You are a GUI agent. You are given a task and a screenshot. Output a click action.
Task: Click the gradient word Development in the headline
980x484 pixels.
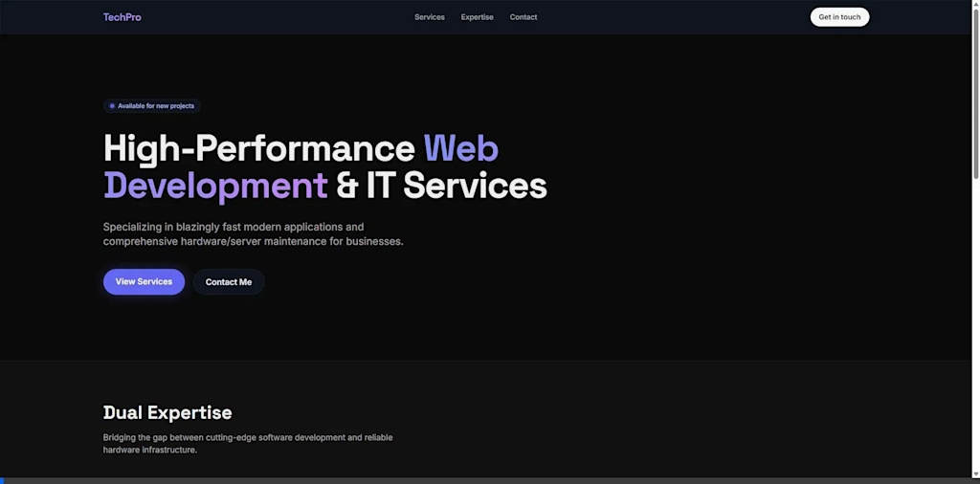[x=215, y=187]
